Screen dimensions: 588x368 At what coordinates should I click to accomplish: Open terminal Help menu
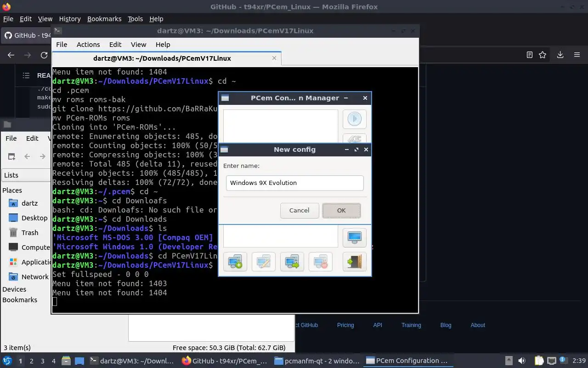pos(163,45)
